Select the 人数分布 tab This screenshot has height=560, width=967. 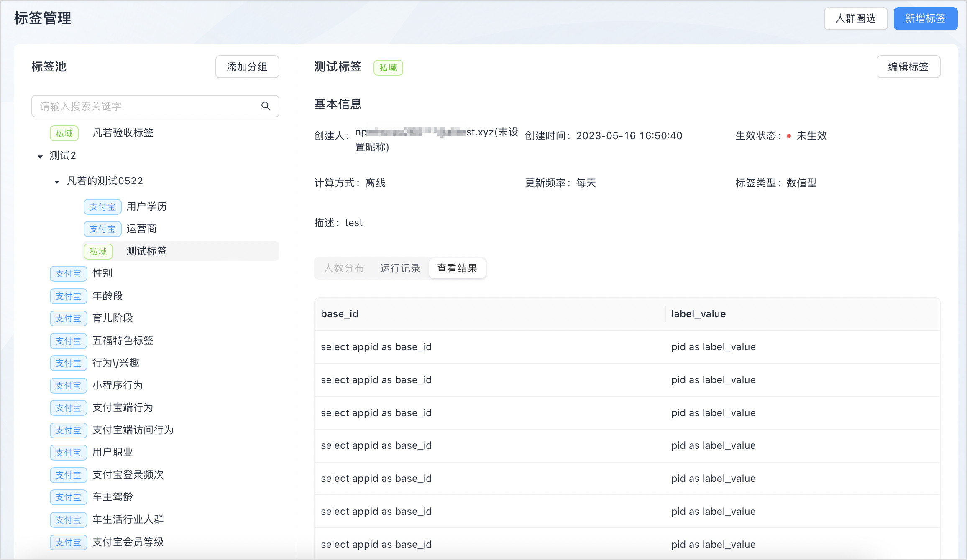pos(344,268)
